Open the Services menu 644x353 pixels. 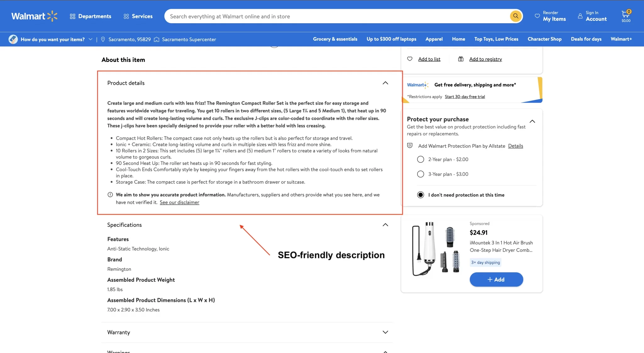[138, 16]
